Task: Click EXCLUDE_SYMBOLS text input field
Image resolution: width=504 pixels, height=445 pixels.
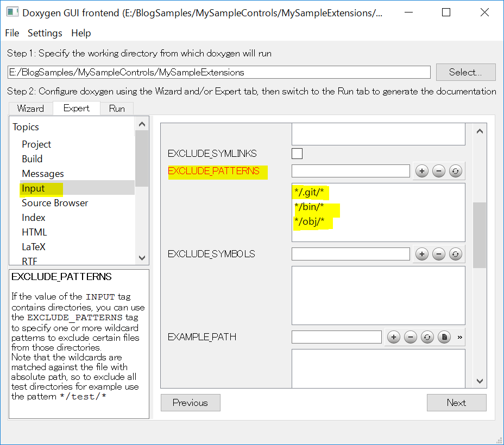Action: (351, 255)
